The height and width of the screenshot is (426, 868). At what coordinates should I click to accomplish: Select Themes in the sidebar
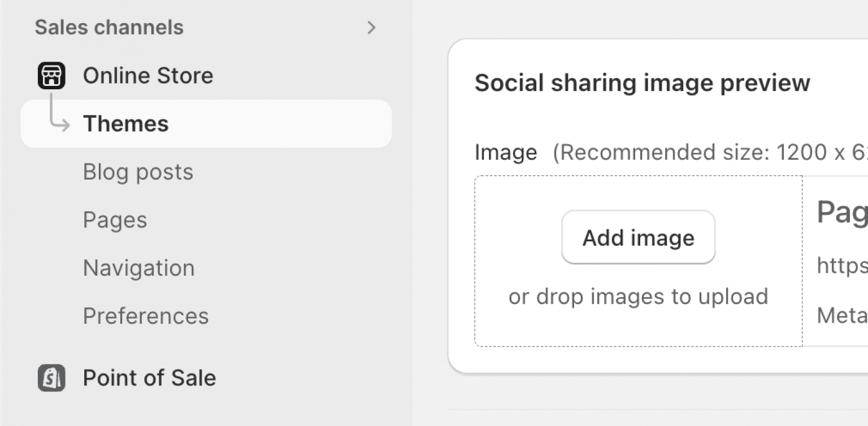pos(125,124)
